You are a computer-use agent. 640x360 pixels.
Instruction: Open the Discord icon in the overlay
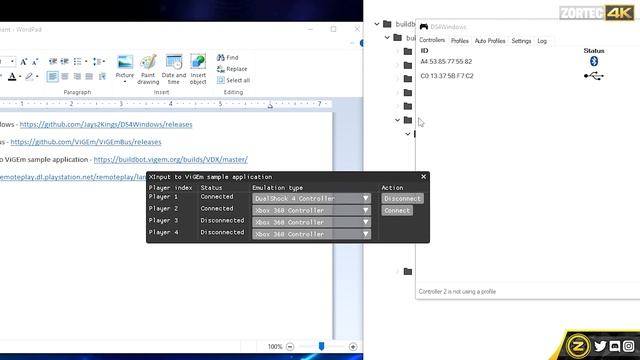(x=615, y=346)
